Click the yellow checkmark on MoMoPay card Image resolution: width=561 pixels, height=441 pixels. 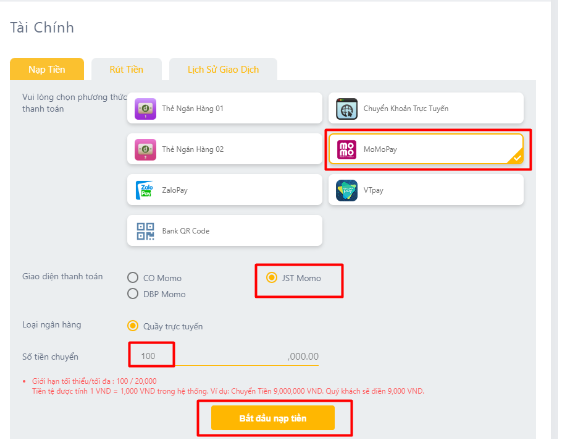click(x=517, y=158)
